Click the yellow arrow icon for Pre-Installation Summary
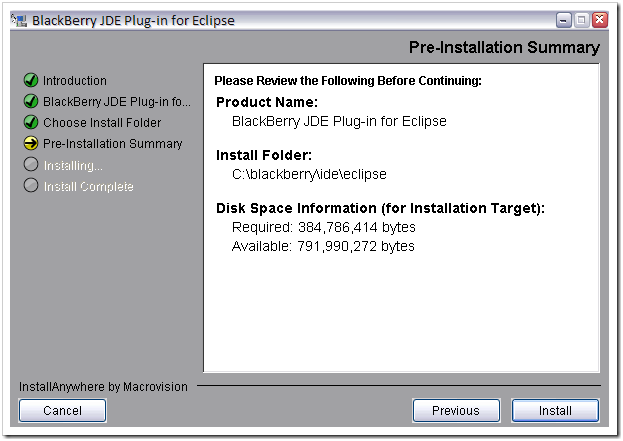 click(x=31, y=143)
